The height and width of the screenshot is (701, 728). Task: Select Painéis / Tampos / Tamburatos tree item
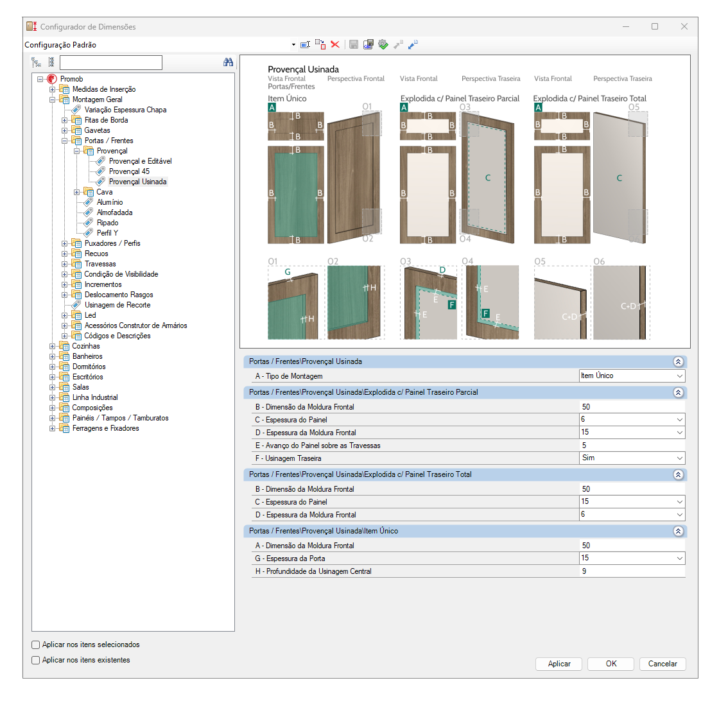(x=121, y=418)
